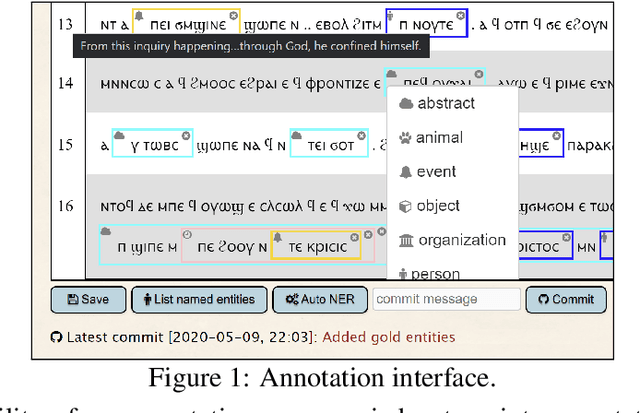This screenshot has width=640, height=413.
Task: Select line number 15
Action: tap(65, 145)
